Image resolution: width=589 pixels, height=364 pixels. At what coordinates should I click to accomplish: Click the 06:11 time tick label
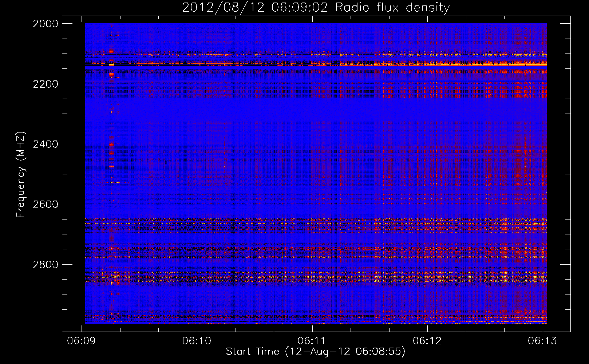312,341
